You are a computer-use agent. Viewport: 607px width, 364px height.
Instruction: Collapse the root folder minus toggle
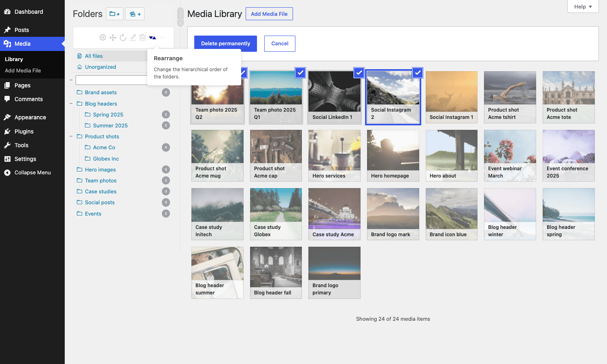[71, 80]
